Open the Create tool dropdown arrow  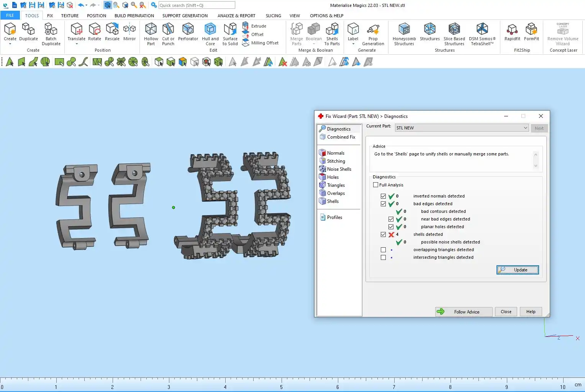pyautogui.click(x=10, y=44)
